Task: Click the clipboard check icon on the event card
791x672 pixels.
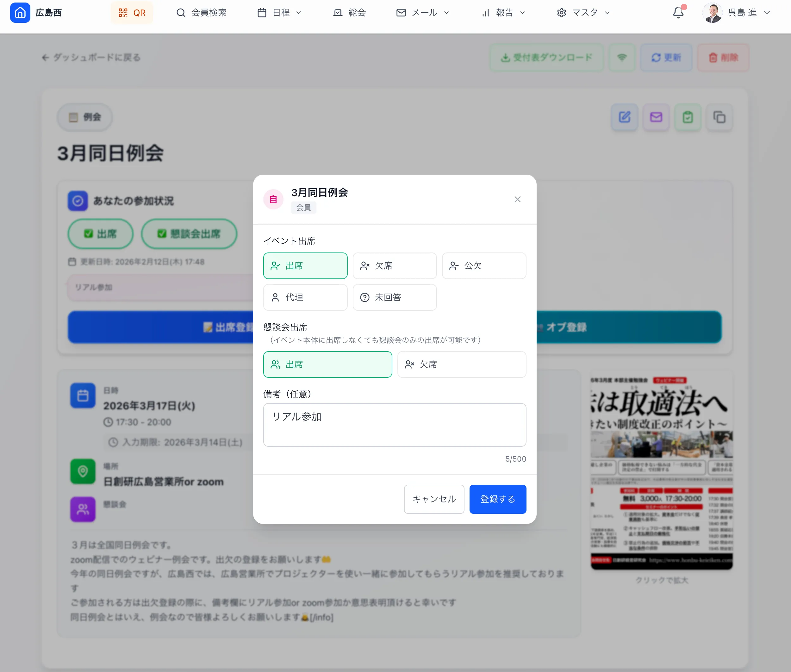Action: [688, 117]
